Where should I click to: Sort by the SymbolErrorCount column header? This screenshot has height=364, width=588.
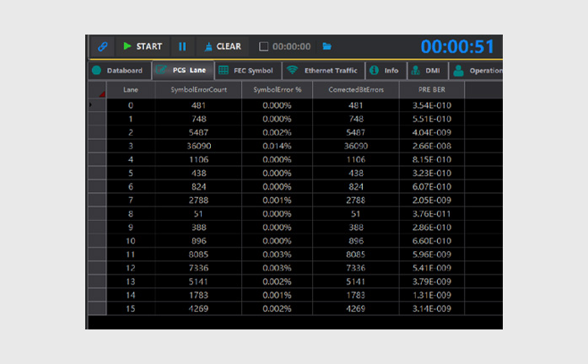198,90
